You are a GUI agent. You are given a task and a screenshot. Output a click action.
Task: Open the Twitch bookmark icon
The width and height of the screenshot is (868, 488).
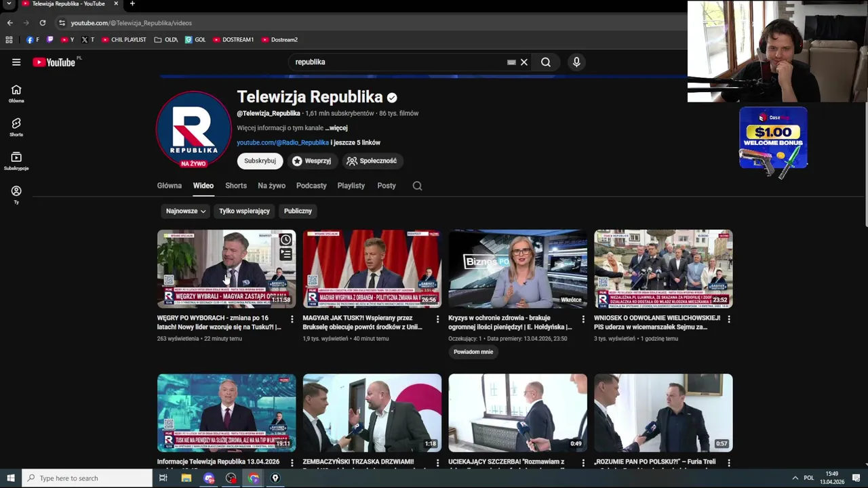click(50, 40)
